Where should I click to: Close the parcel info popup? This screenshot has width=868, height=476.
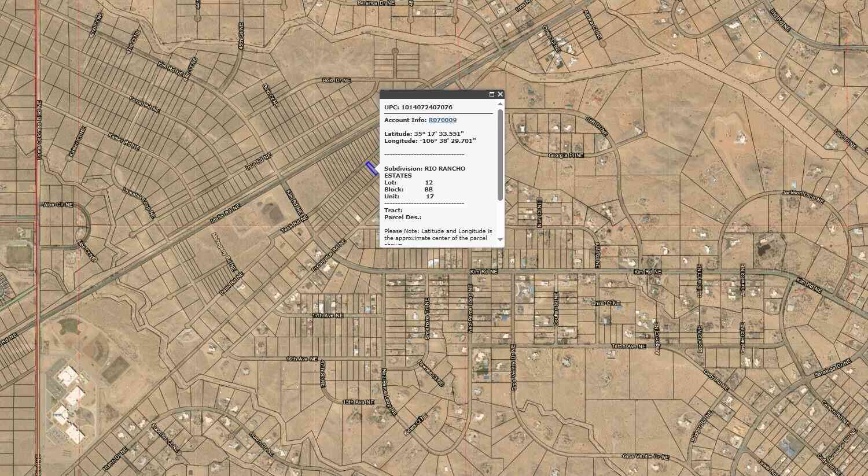click(501, 94)
